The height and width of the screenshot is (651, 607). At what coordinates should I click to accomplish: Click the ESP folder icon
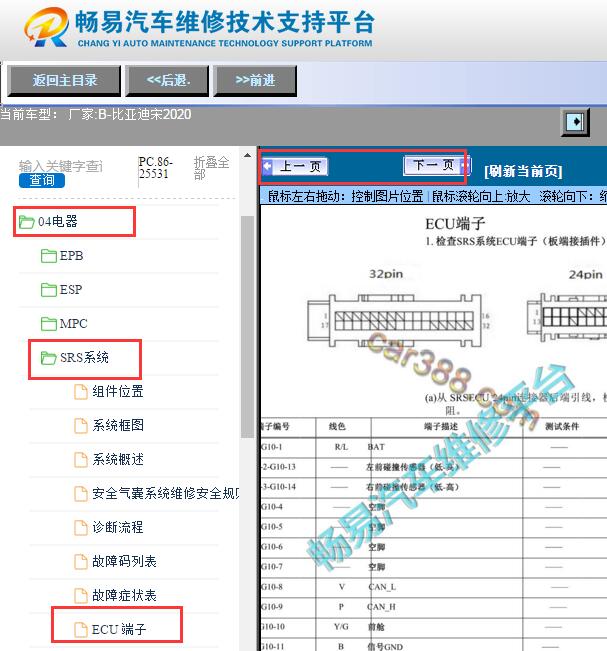click(x=49, y=289)
